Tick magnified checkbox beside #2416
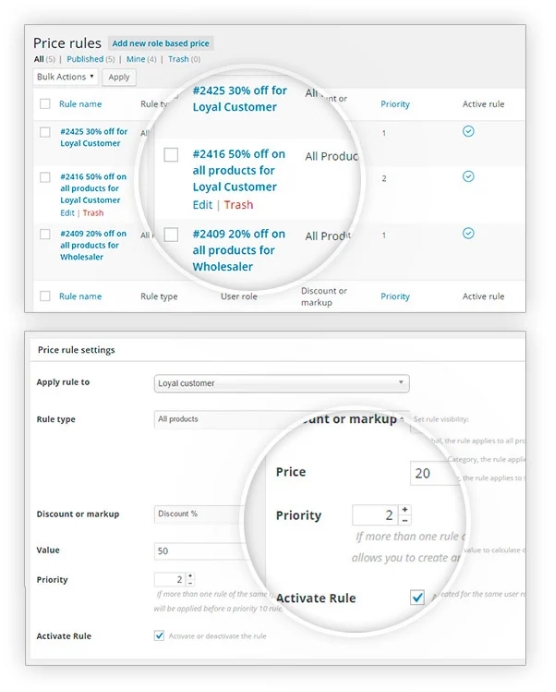 [171, 155]
